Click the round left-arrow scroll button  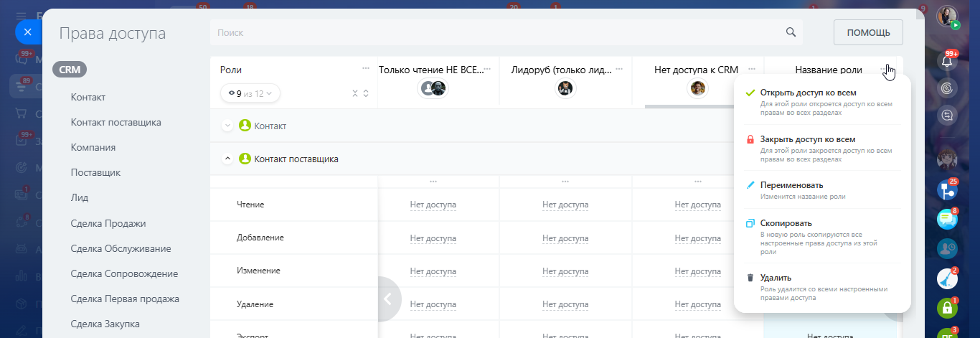[x=389, y=299]
